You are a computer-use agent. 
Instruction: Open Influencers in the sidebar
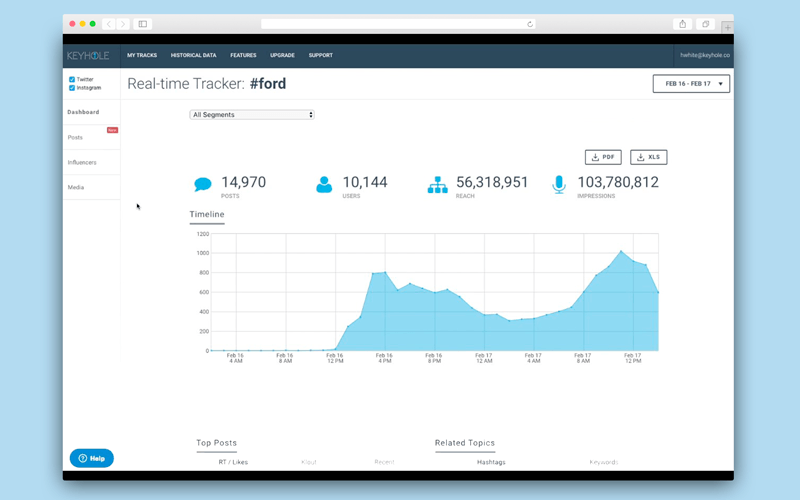click(x=82, y=162)
